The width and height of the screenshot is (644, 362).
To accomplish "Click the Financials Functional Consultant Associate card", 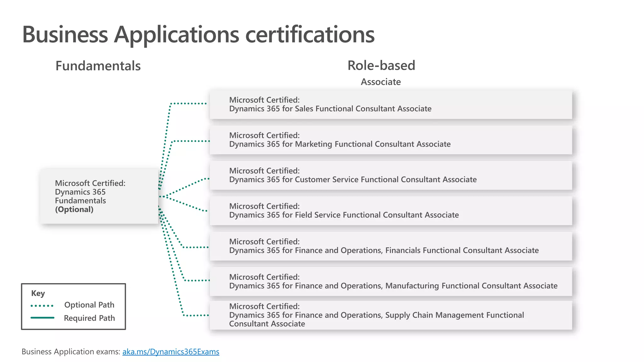I will point(391,246).
